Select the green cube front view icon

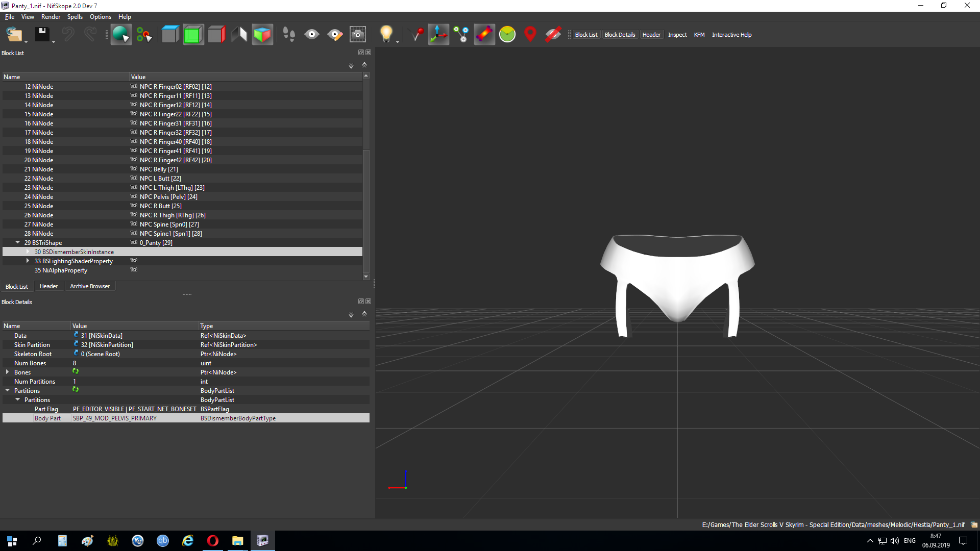[193, 35]
